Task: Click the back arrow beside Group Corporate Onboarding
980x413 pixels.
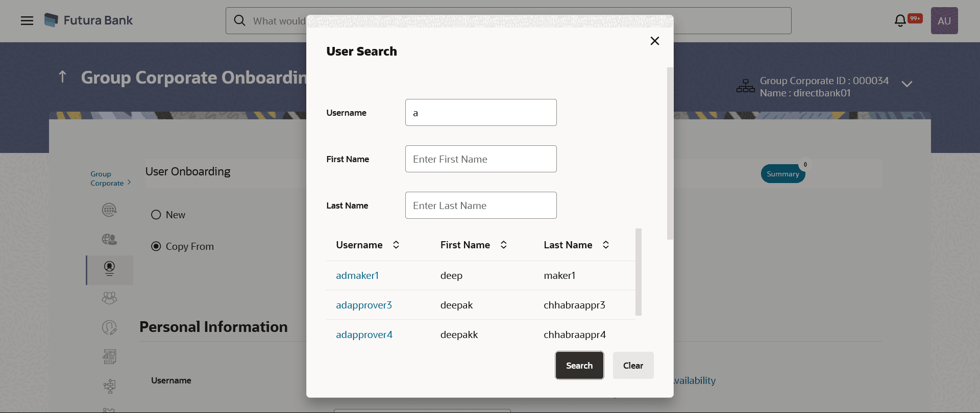Action: [x=63, y=77]
